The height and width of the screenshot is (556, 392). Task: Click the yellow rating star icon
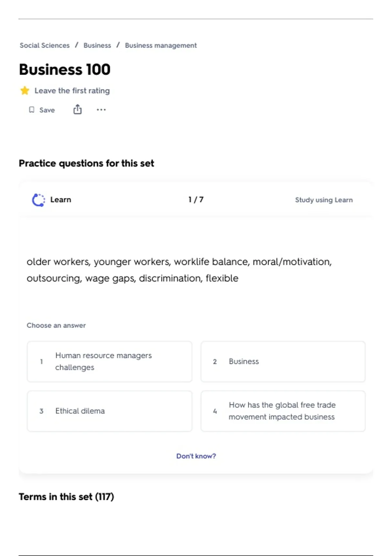(x=25, y=91)
